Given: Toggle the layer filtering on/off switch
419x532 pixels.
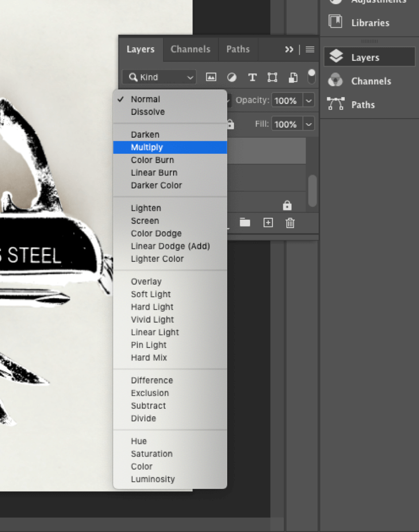Looking at the screenshot, I should click(311, 76).
